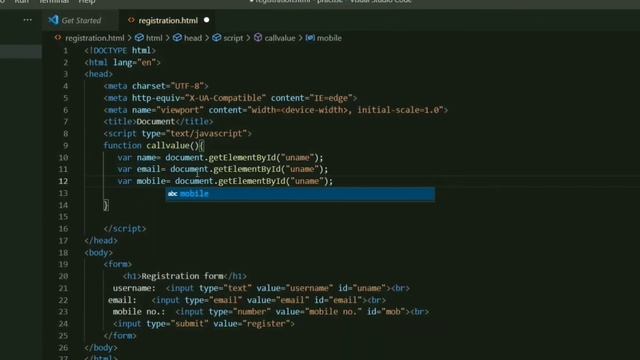The image size is (640, 360).
Task: Click the script type="text/javascript" line
Action: [x=178, y=133]
